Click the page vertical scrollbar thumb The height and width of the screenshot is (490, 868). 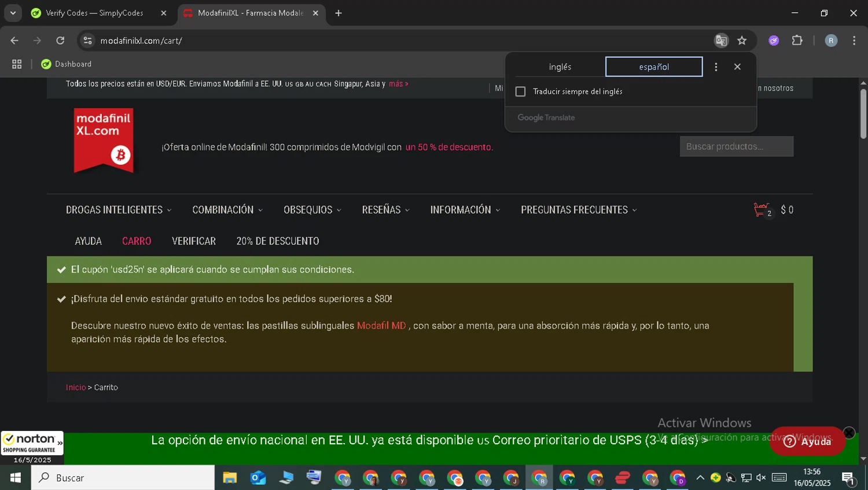863,113
